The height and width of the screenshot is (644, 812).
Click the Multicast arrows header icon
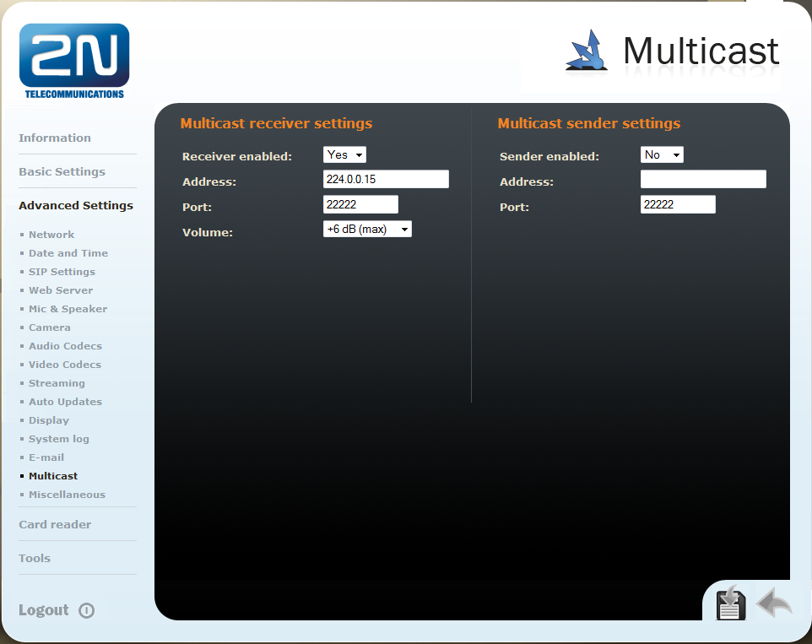tap(587, 50)
